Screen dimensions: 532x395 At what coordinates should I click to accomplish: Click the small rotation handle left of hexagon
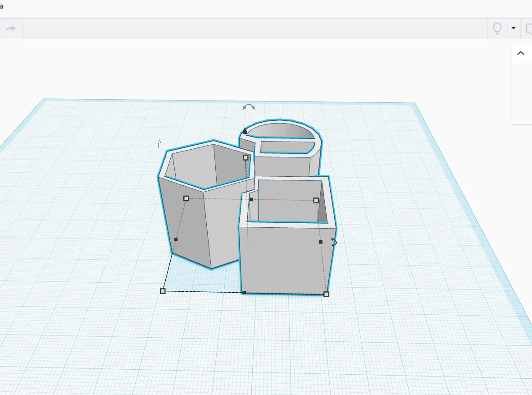click(x=159, y=144)
